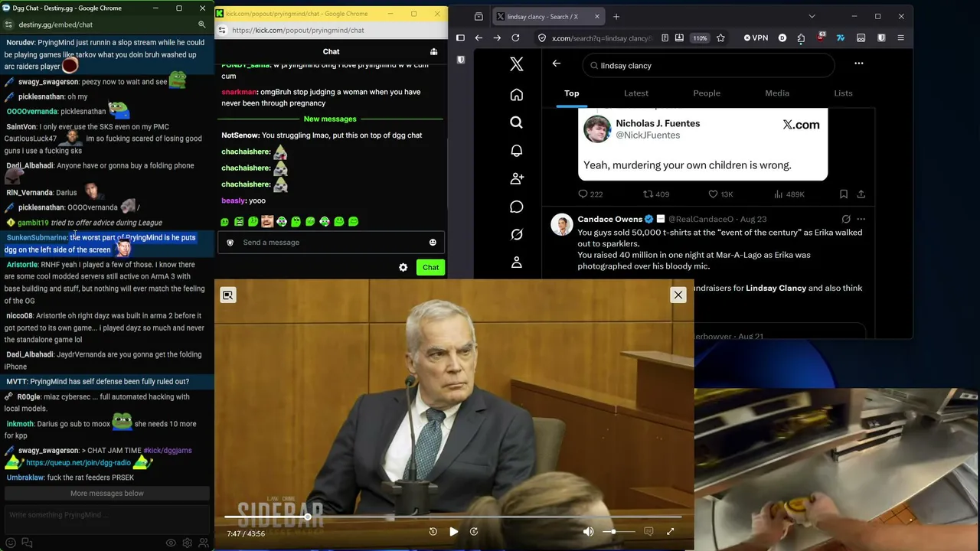This screenshot has width=980, height=551.
Task: Open whispers icon in Destiny.gg chat
Action: click(27, 543)
